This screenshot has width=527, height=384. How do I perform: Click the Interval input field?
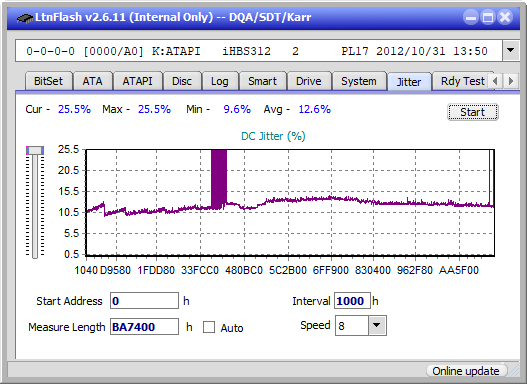pos(352,300)
